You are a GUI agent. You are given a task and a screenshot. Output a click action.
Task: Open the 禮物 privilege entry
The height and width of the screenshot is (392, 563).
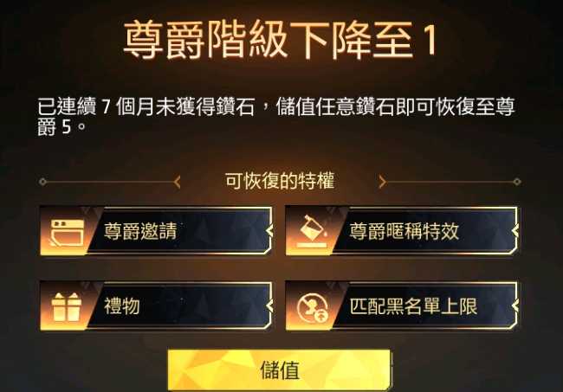156,306
